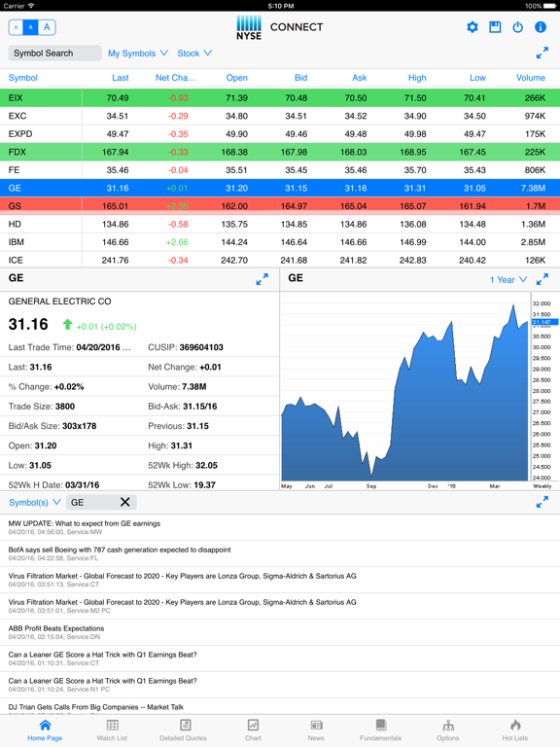Open settings gear icon

472,27
